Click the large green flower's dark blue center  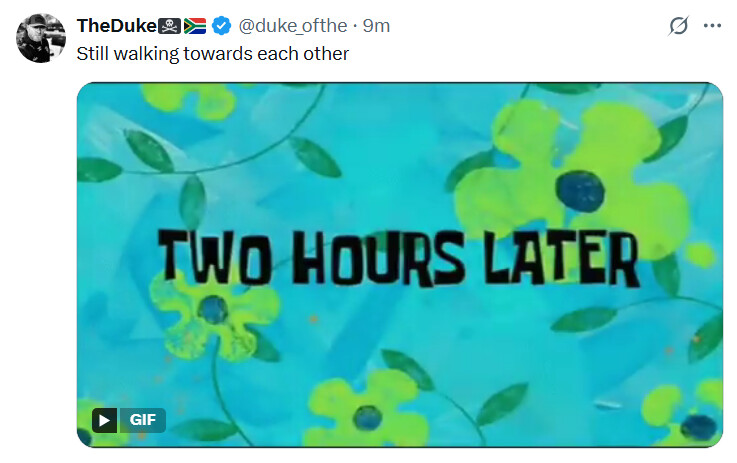pyautogui.click(x=580, y=191)
